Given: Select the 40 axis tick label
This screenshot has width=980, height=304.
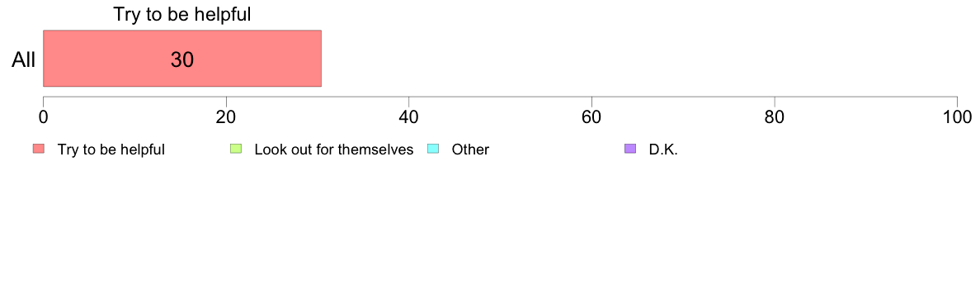Looking at the screenshot, I should click(x=409, y=117).
